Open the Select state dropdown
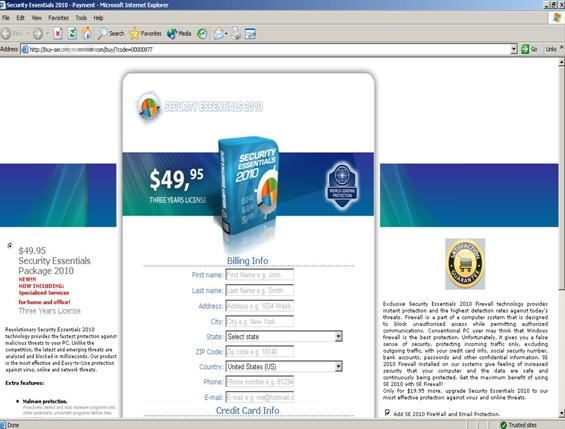 [x=284, y=336]
